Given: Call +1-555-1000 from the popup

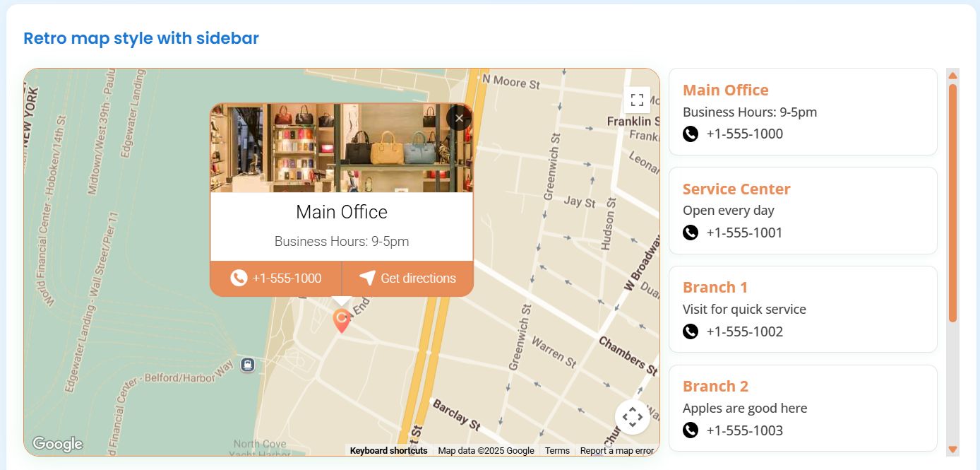Looking at the screenshot, I should (276, 278).
